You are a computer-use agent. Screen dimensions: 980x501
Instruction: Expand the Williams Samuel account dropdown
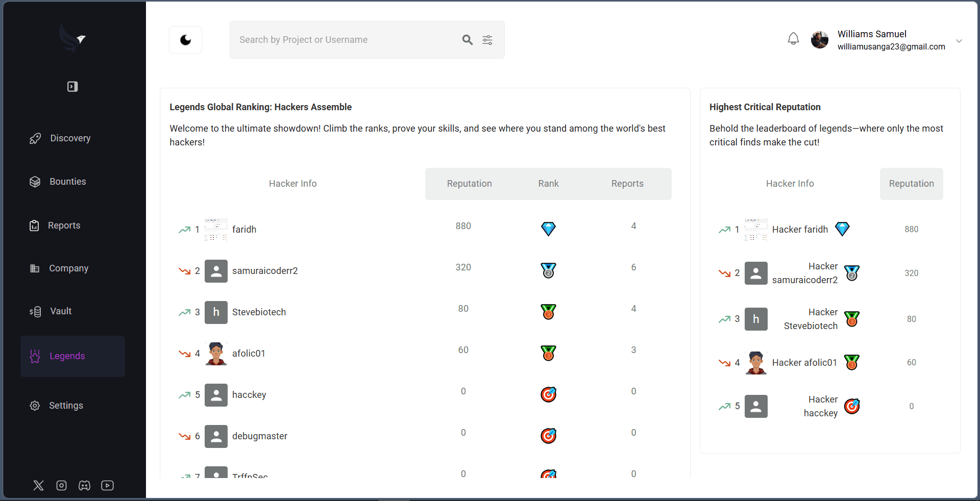point(959,41)
